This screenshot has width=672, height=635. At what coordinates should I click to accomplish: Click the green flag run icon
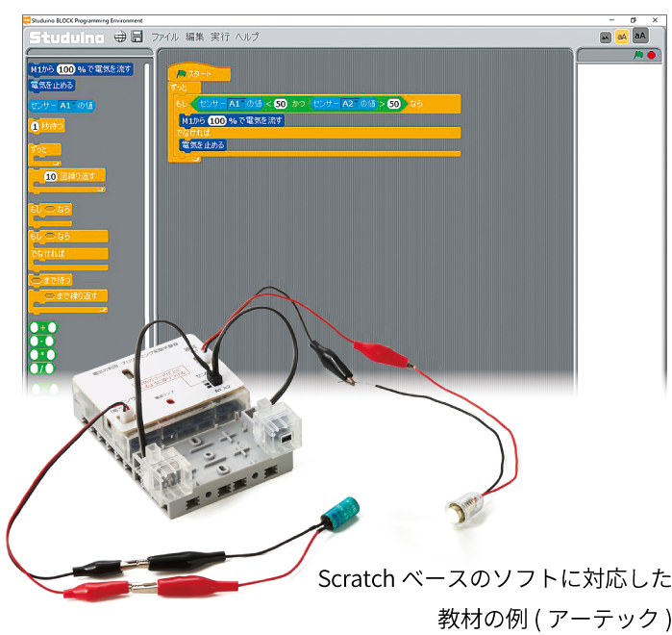pyautogui.click(x=638, y=55)
